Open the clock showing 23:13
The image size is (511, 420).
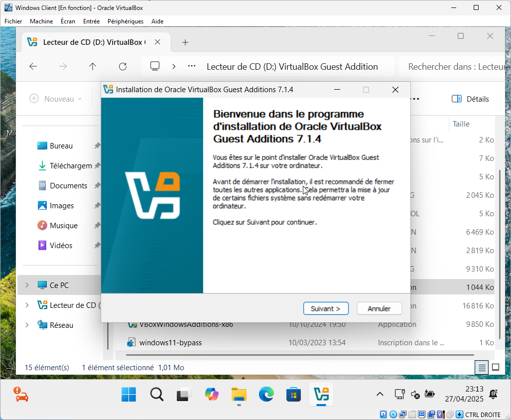tap(464, 394)
